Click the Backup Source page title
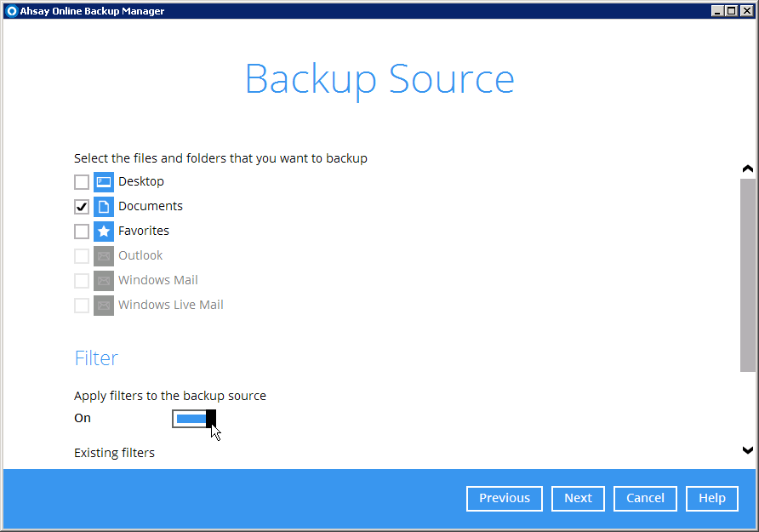 [x=379, y=80]
